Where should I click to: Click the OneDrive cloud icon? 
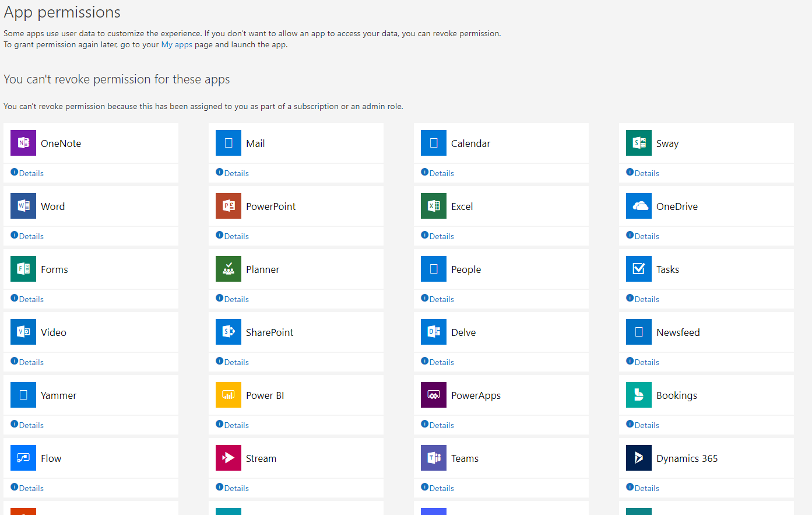point(639,206)
